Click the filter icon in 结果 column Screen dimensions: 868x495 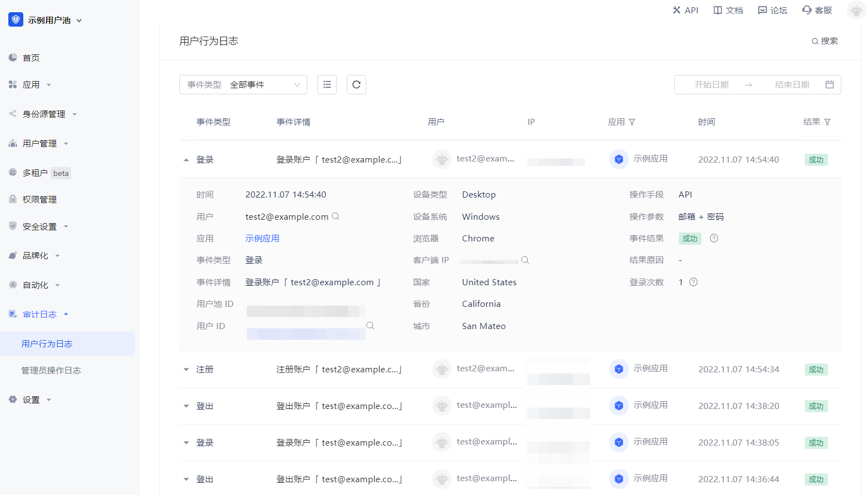[827, 122]
